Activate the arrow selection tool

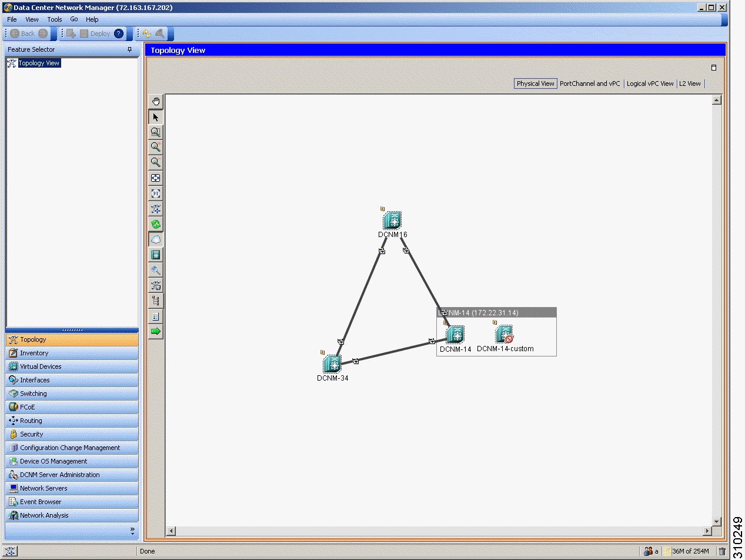coord(155,117)
